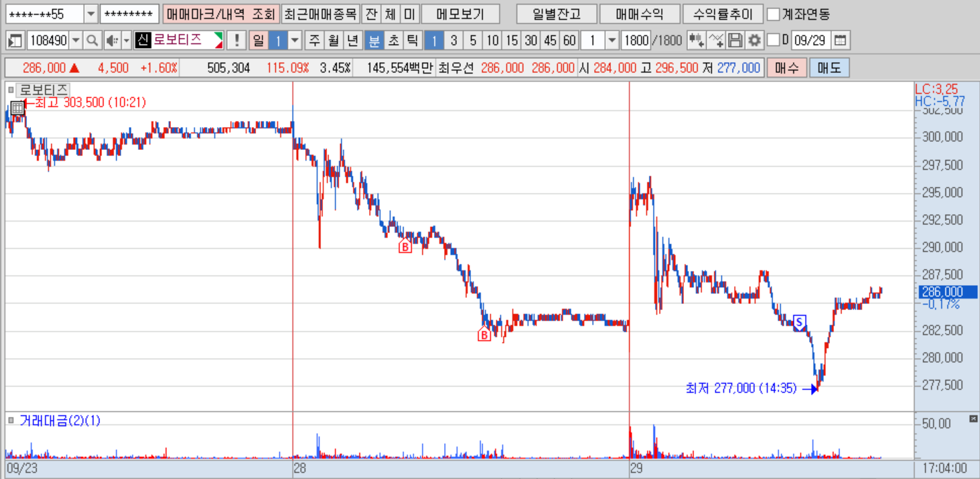Click the 최저 277,000 (14:35) label

coord(741,388)
